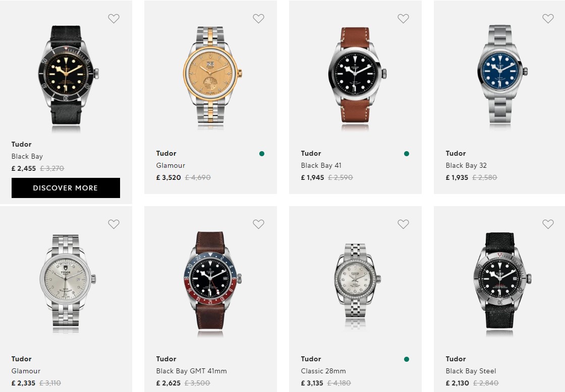Click the Black Bay Steel product name

pyautogui.click(x=471, y=371)
